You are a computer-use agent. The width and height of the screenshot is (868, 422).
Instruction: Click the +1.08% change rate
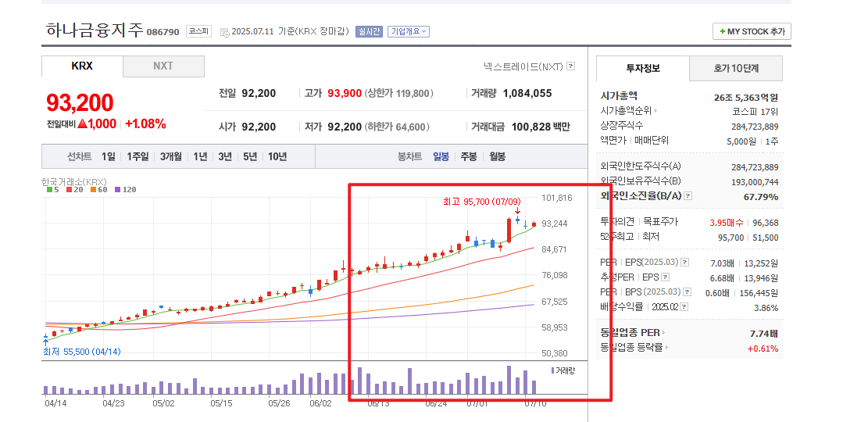(x=145, y=124)
